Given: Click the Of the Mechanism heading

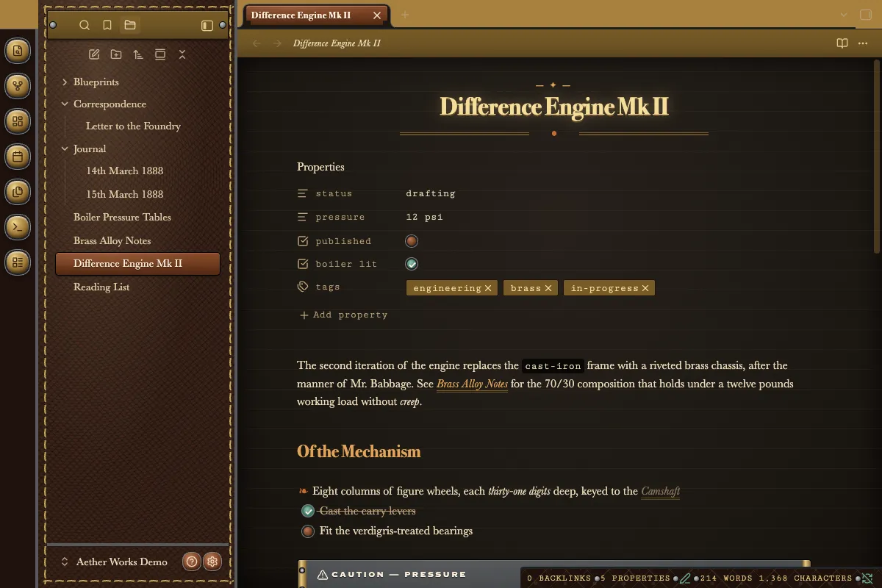Looking at the screenshot, I should click(x=359, y=451).
